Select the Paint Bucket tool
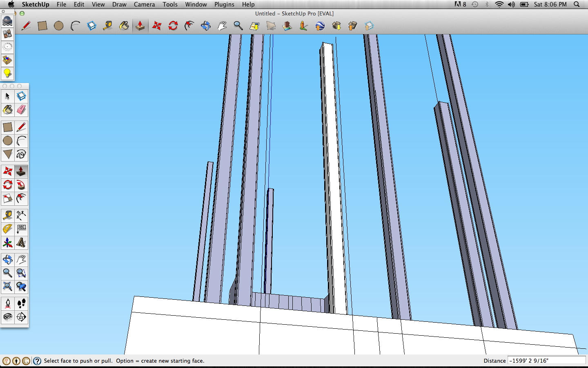 tap(7, 110)
